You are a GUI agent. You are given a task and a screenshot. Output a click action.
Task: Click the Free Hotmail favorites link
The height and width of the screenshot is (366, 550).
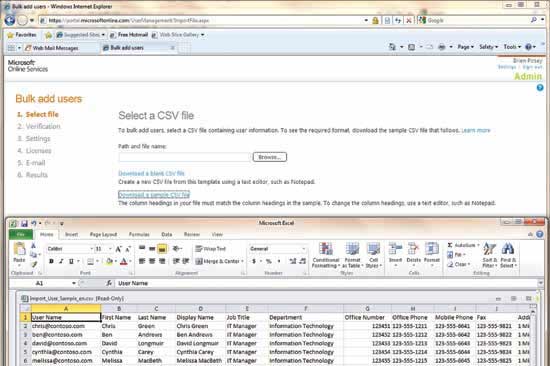129,35
